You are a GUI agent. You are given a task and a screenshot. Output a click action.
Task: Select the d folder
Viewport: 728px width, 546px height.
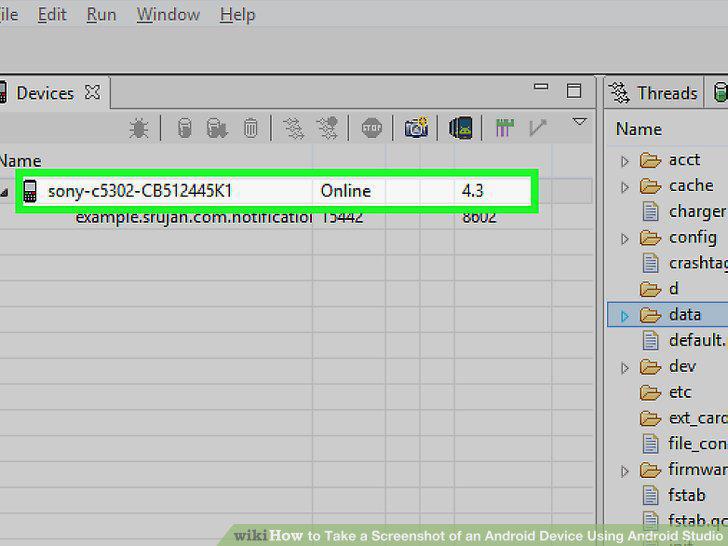(x=674, y=289)
